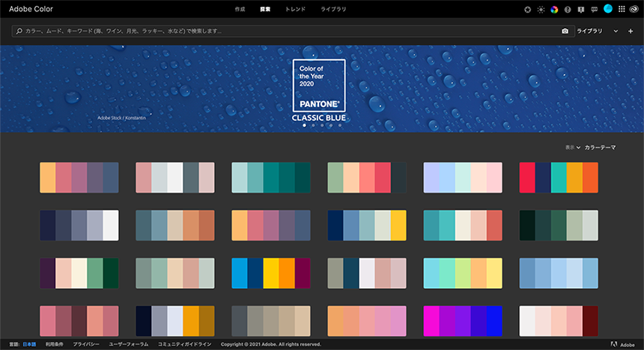Open the red navy teal orange theme

[559, 178]
